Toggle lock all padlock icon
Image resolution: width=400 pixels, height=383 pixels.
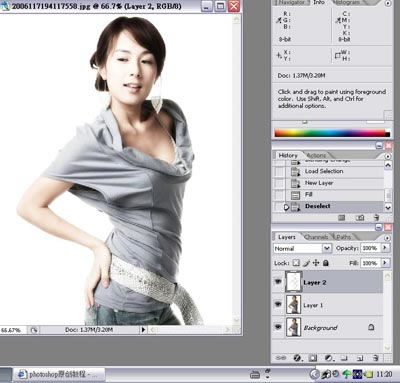(326, 263)
